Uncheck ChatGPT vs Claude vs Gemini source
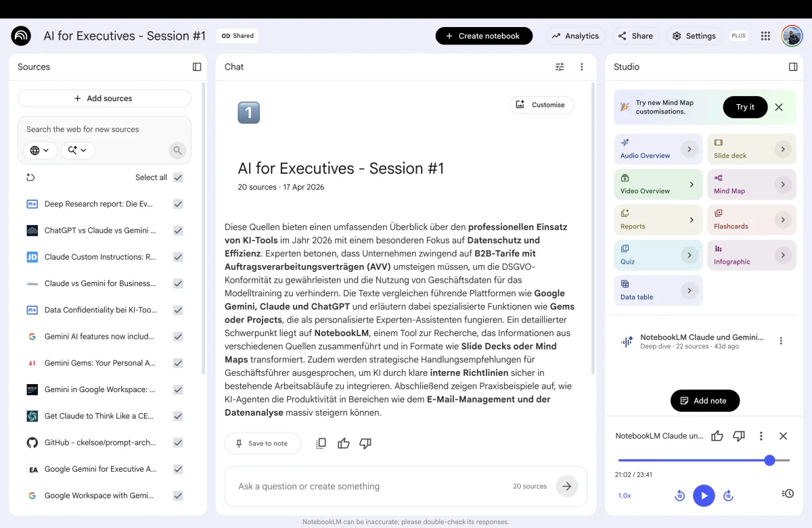The height and width of the screenshot is (528, 812). tap(178, 231)
